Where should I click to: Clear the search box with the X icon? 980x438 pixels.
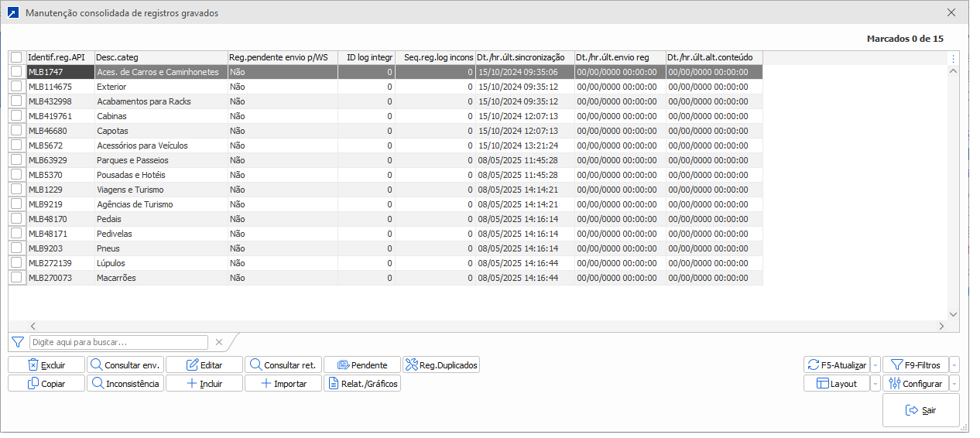[219, 342]
